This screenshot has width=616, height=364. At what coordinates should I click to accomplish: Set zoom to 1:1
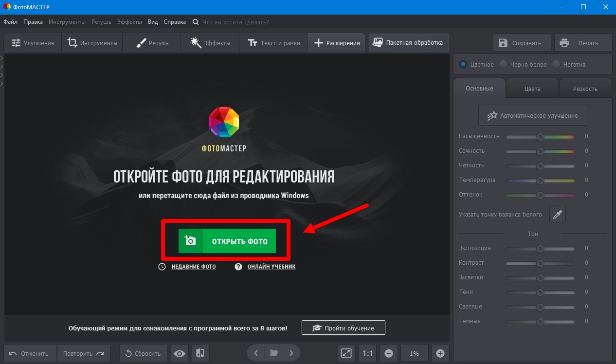click(x=368, y=353)
